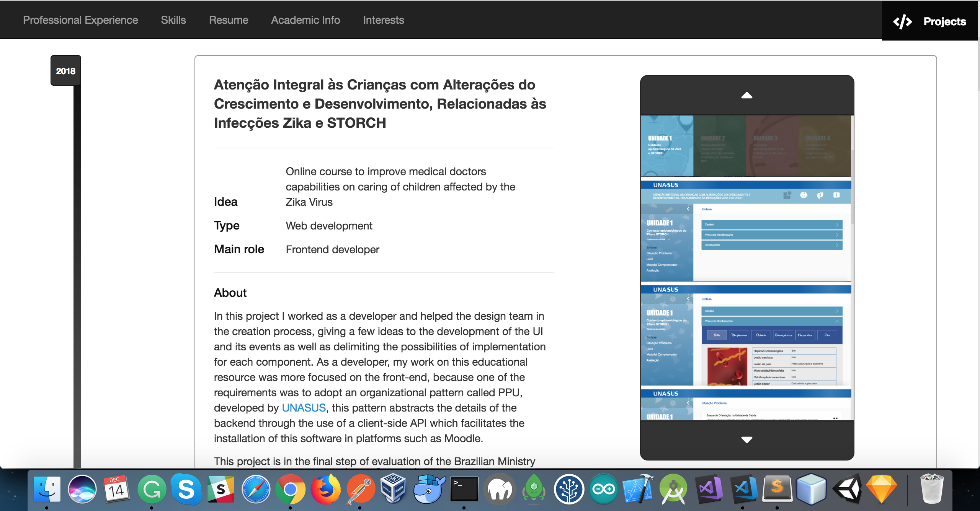Launch Siri from the dock

[x=82, y=489]
